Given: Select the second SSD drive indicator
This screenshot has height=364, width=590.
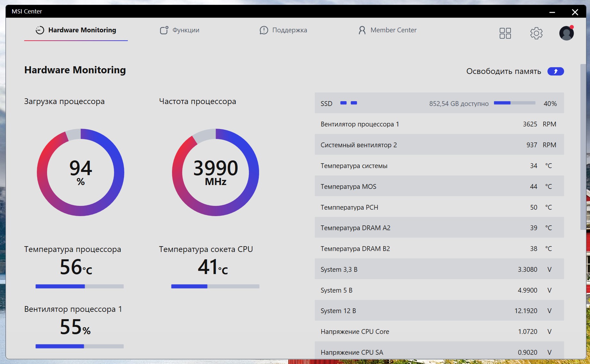Looking at the screenshot, I should [x=354, y=103].
